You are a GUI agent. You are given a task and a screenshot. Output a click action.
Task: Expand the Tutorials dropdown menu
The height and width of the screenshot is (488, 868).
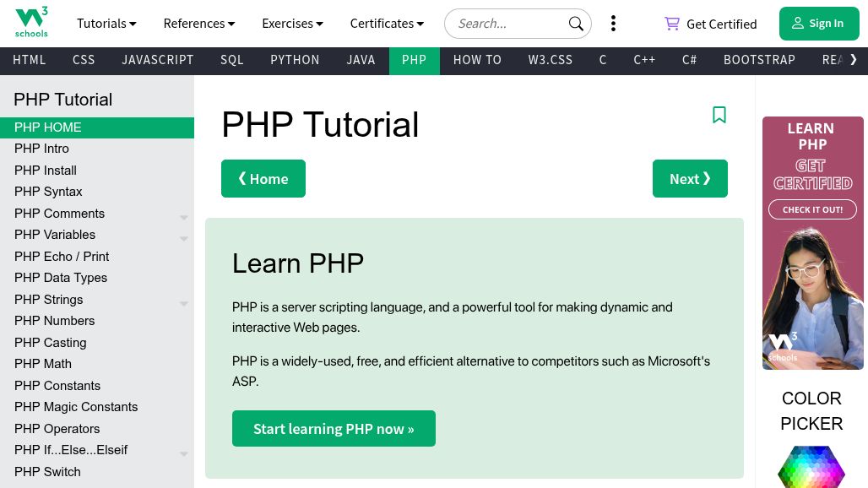(x=106, y=24)
